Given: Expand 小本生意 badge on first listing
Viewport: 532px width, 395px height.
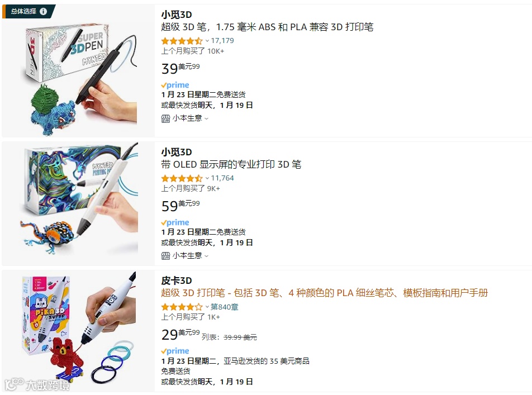Looking at the screenshot, I should point(185,118).
